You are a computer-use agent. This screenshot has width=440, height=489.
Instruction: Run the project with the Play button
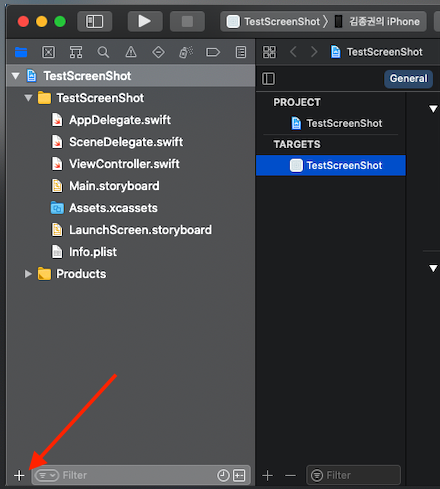(x=145, y=21)
